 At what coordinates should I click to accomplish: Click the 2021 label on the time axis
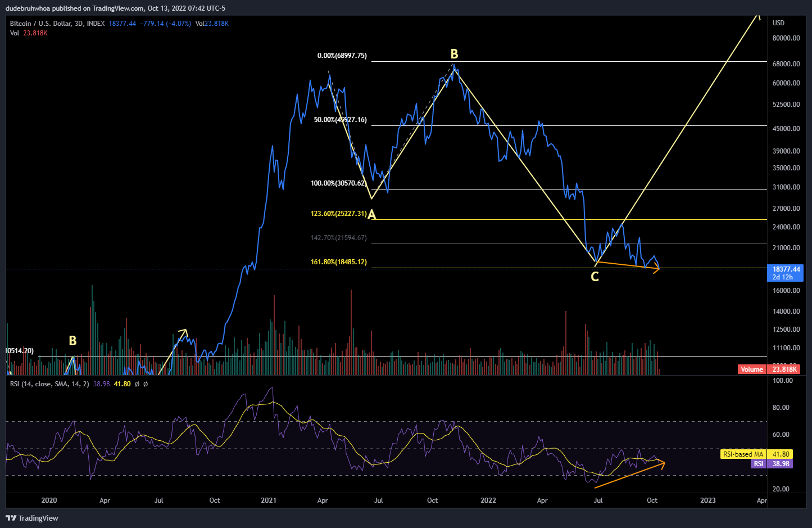coord(269,500)
